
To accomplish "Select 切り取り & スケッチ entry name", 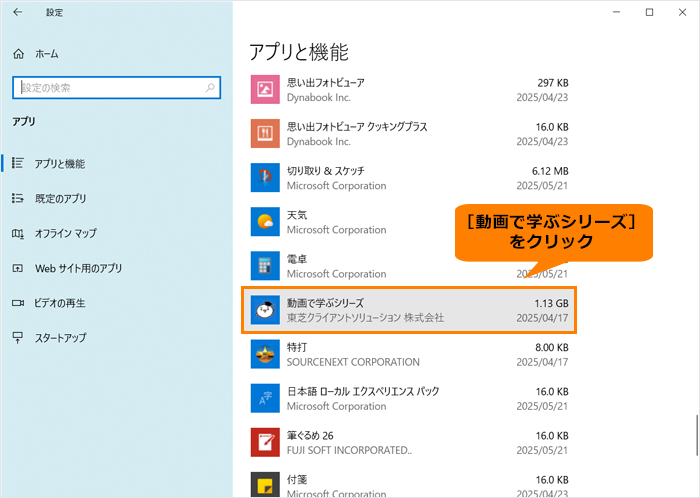I will click(x=325, y=171).
